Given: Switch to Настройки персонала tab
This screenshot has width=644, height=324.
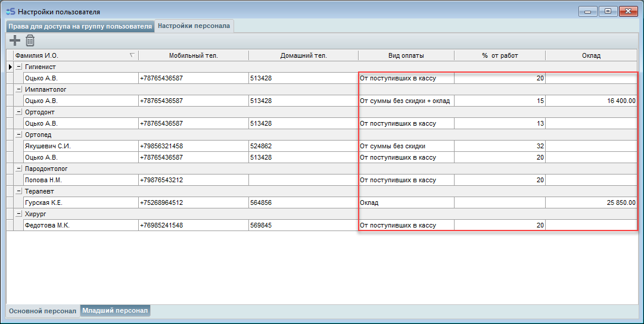Looking at the screenshot, I should tap(194, 26).
